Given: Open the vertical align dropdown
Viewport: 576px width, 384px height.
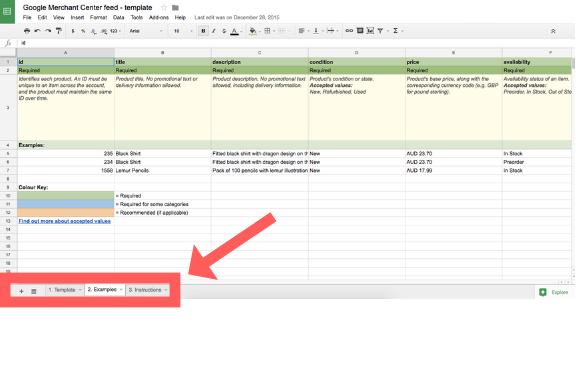Looking at the screenshot, I should click(317, 31).
